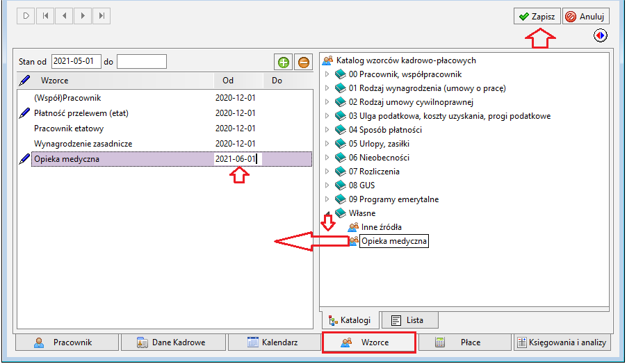Open the Dane Kadrowe tab

click(x=173, y=342)
